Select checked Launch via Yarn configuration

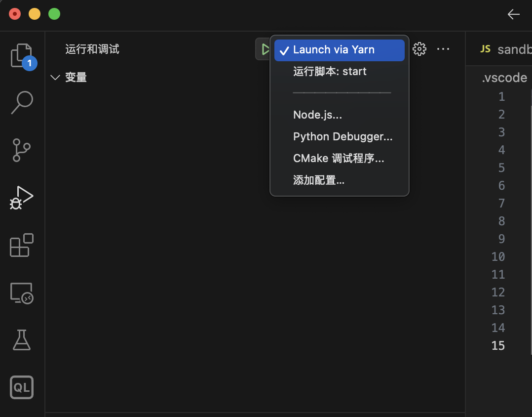coord(340,50)
